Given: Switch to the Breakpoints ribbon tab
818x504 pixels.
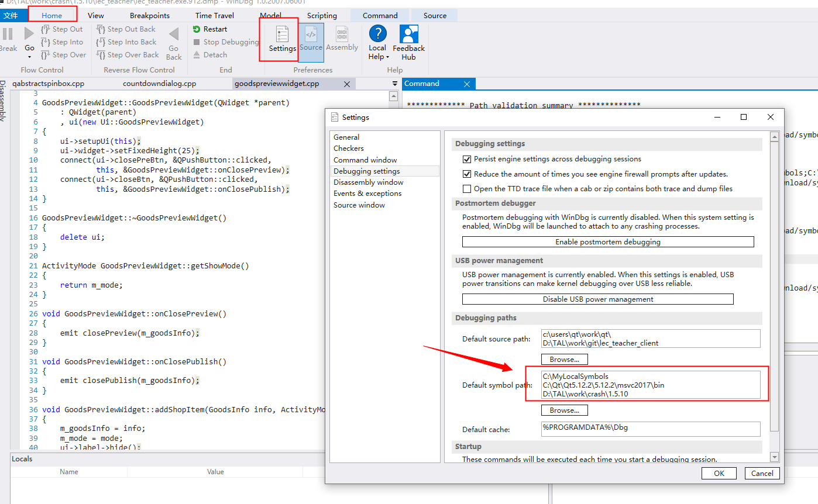Looking at the screenshot, I should click(x=150, y=15).
